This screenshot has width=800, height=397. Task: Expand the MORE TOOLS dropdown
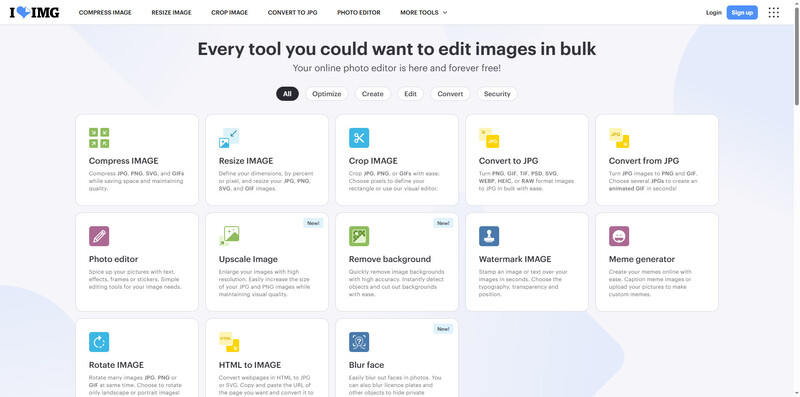(423, 13)
